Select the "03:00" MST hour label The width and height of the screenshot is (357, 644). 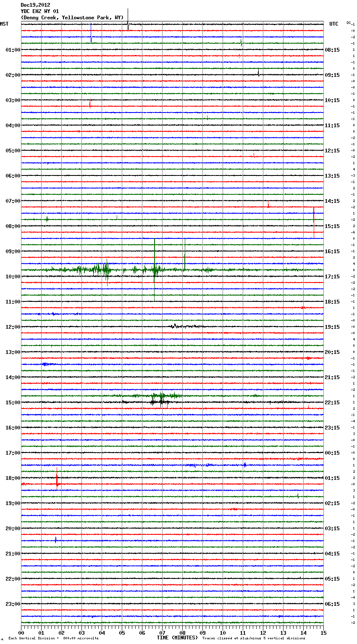[13, 100]
